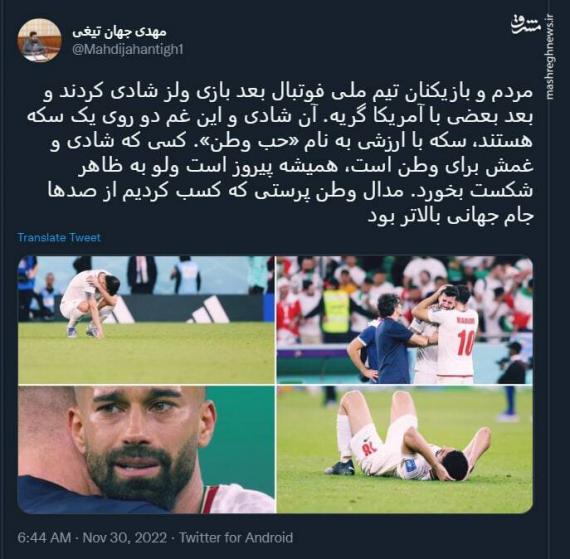Viewport: 570px width, 559px height.
Task: Click the @Mahdijahantigh1 handle
Action: tap(128, 49)
